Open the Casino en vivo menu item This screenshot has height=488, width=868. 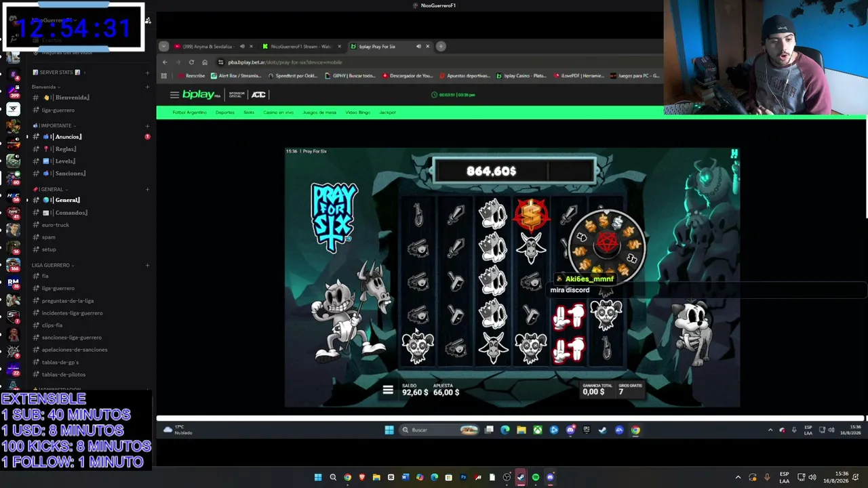point(278,113)
